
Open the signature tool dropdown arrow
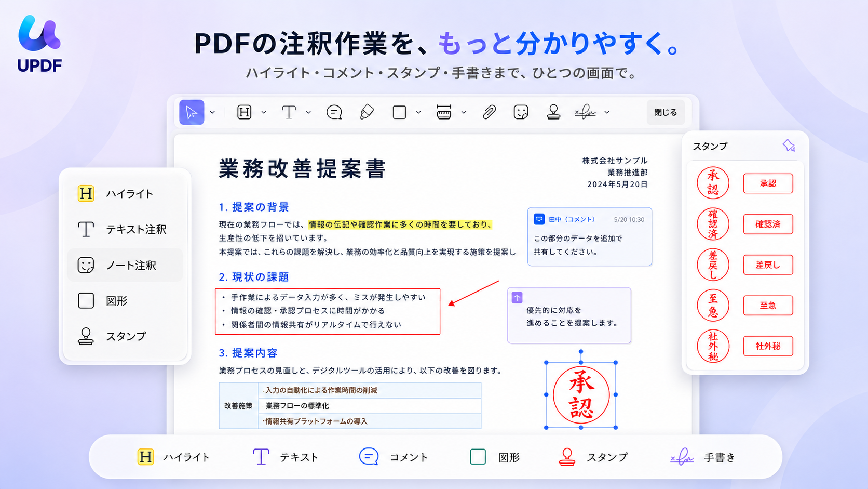tap(607, 112)
